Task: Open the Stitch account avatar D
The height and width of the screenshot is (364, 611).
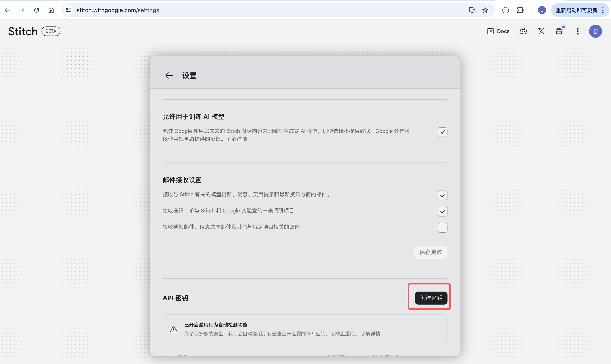Action: pyautogui.click(x=595, y=31)
